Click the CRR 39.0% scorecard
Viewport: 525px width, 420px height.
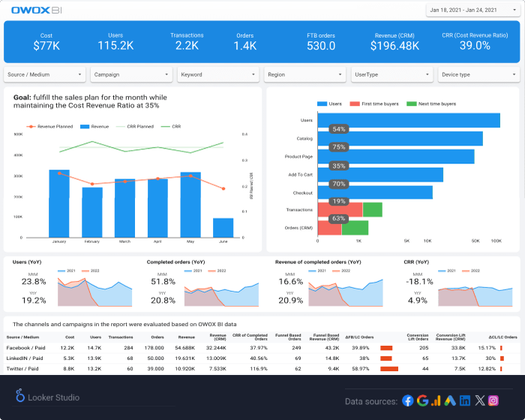[475, 41]
